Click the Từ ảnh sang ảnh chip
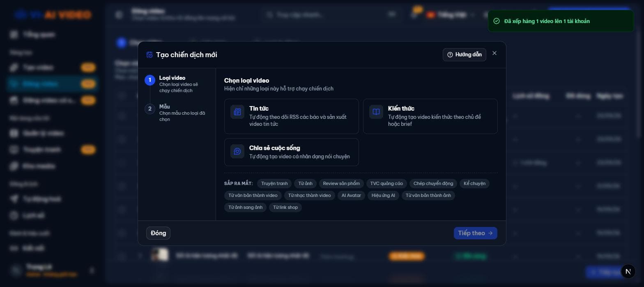 click(246, 207)
